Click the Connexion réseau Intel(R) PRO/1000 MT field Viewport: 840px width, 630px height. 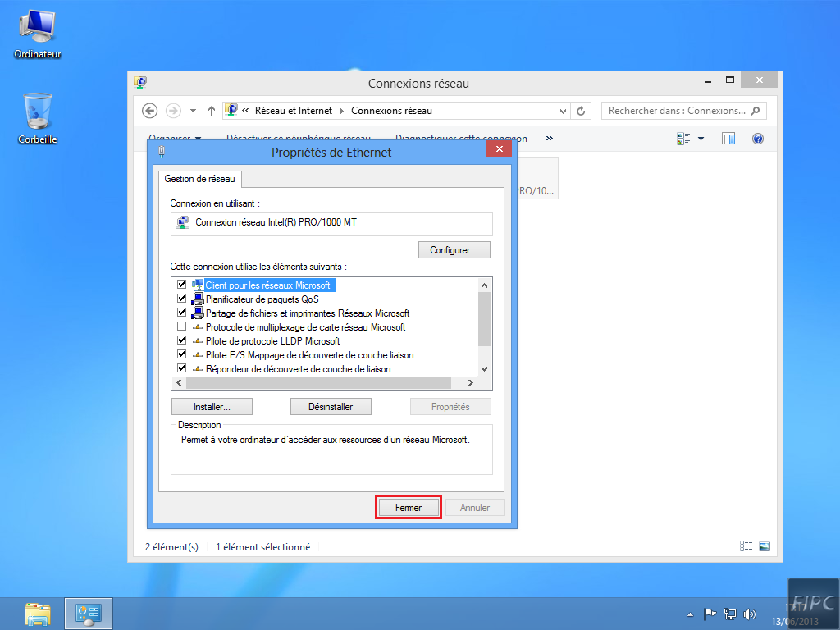(x=331, y=223)
